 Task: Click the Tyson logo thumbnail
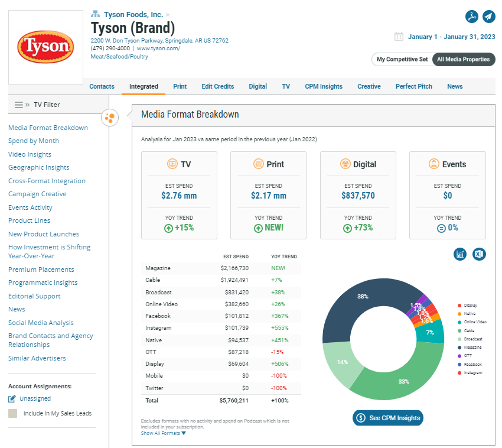click(x=45, y=47)
